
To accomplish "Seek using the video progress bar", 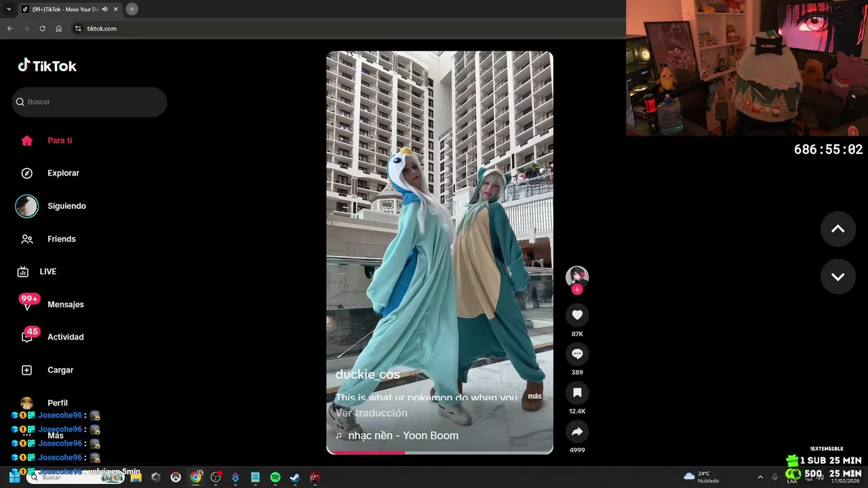I will [439, 452].
